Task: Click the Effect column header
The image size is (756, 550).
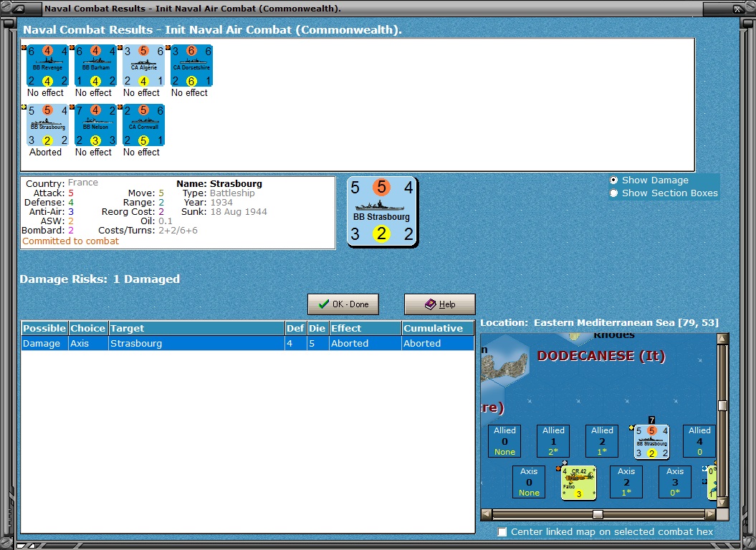Action: (x=365, y=328)
